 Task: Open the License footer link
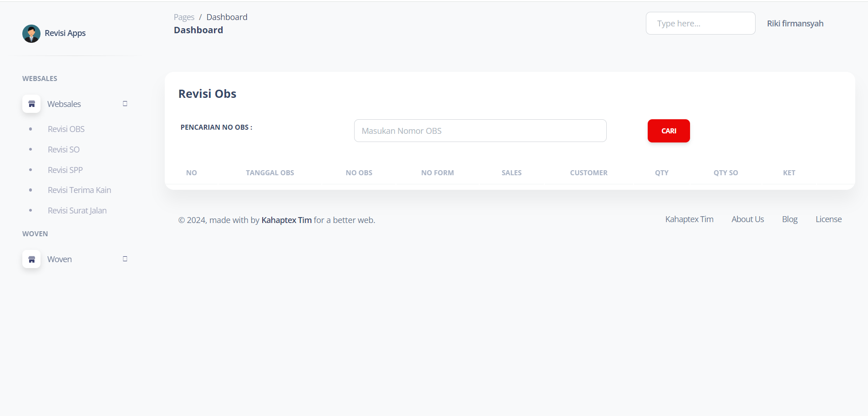click(x=828, y=219)
